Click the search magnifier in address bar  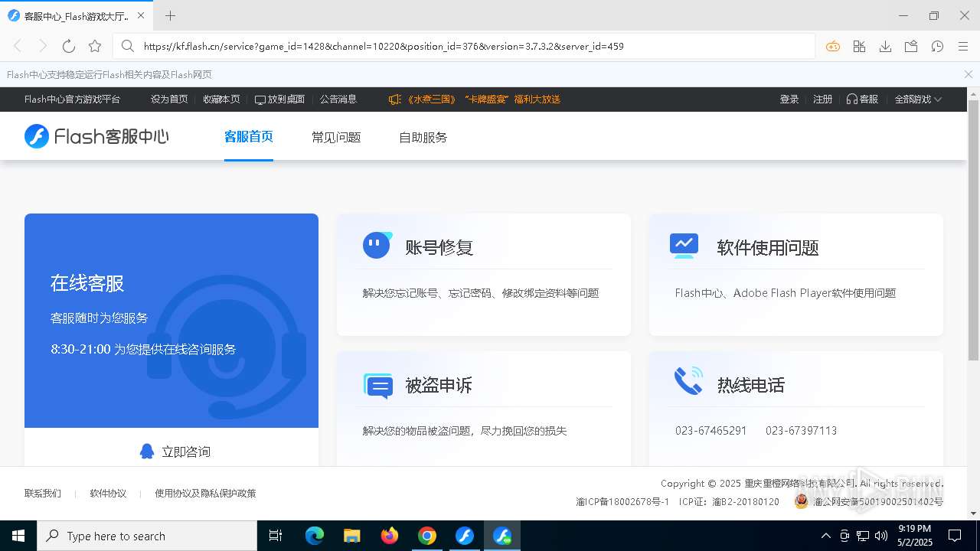point(128,46)
